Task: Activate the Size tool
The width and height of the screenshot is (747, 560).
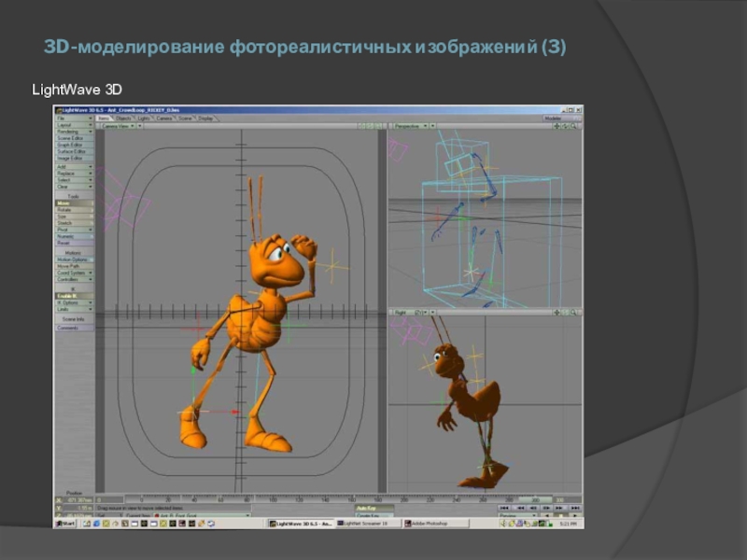Action: click(75, 217)
